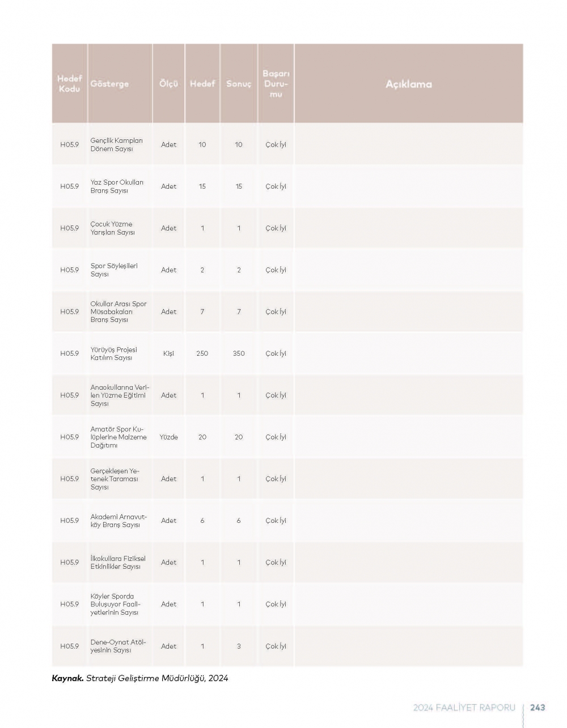Click 'Kişi' unit in Yürüyüş Projesi row
This screenshot has width=567, height=728.
[168, 354]
